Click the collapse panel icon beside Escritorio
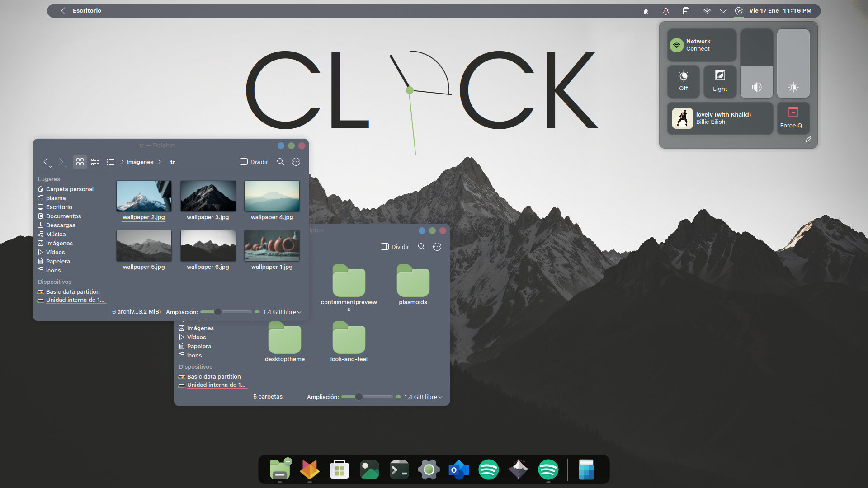 pyautogui.click(x=62, y=10)
